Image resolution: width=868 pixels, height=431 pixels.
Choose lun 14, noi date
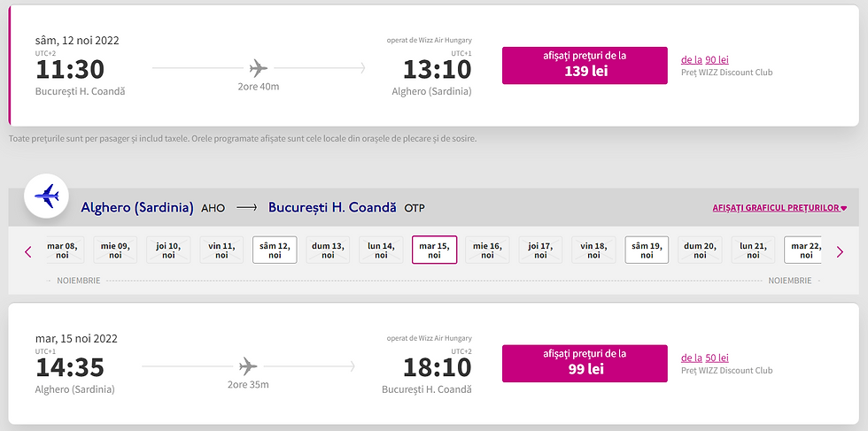[381, 250]
